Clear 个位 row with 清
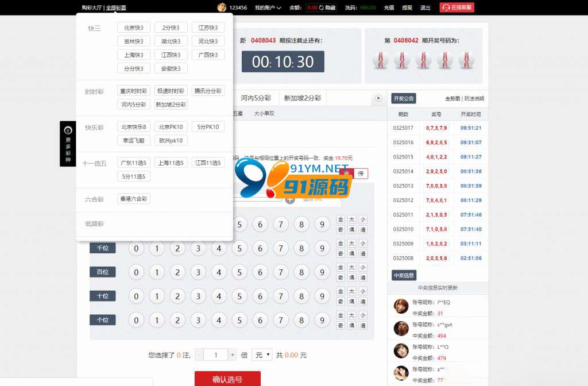 point(363,326)
